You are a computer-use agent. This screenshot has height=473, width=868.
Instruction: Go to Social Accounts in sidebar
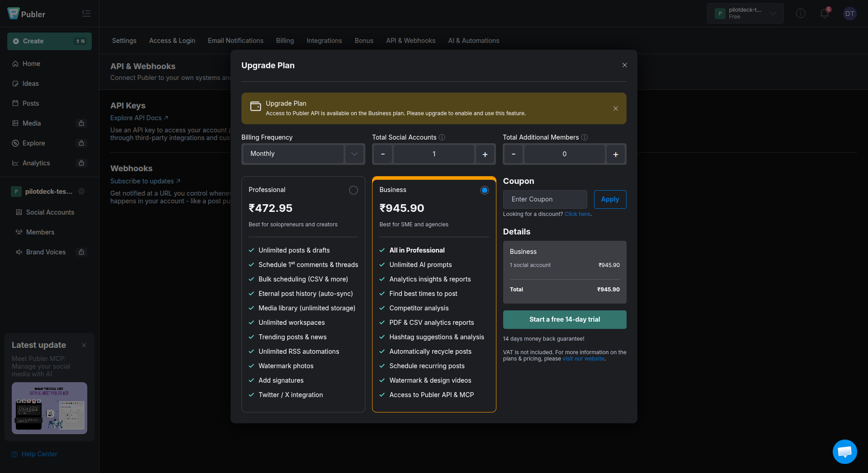(x=45, y=212)
